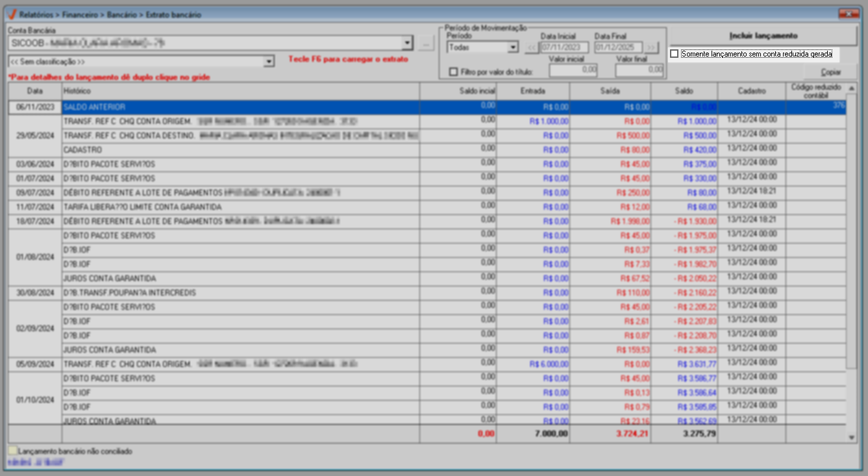The height and width of the screenshot is (476, 868).
Task: Select the SALDO ANTERIOR row
Action: click(x=240, y=106)
